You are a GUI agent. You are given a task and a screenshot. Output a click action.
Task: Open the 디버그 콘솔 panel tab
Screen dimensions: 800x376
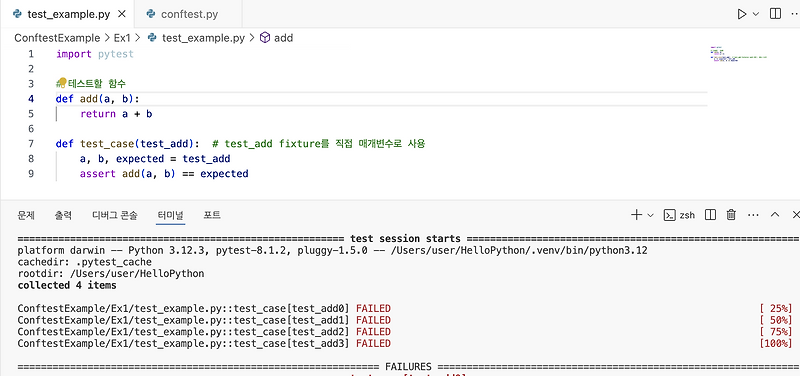(115, 215)
